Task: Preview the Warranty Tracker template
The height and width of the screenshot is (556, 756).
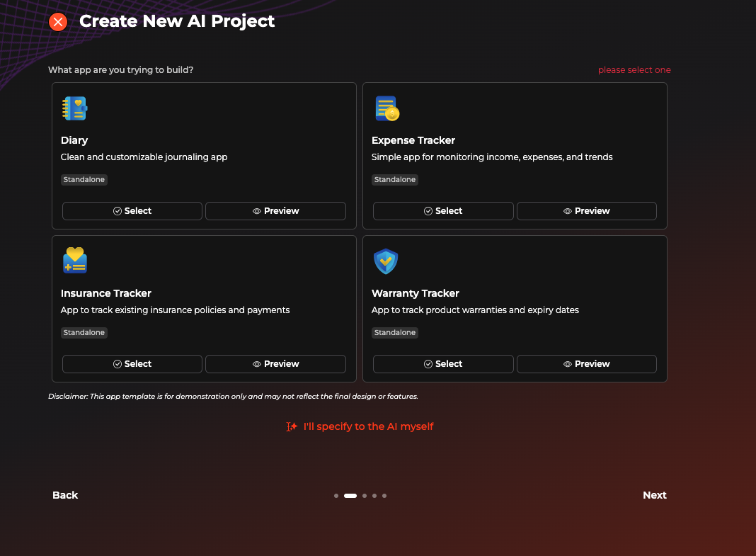Action: (586, 364)
